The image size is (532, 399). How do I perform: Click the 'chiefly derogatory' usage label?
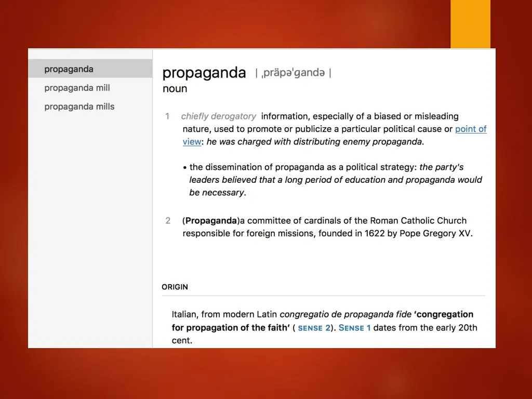[219, 116]
